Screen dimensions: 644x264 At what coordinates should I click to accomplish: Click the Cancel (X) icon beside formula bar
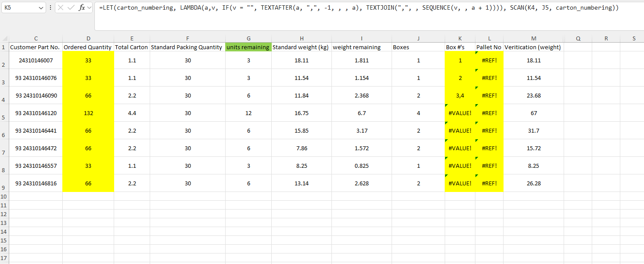click(x=60, y=7)
